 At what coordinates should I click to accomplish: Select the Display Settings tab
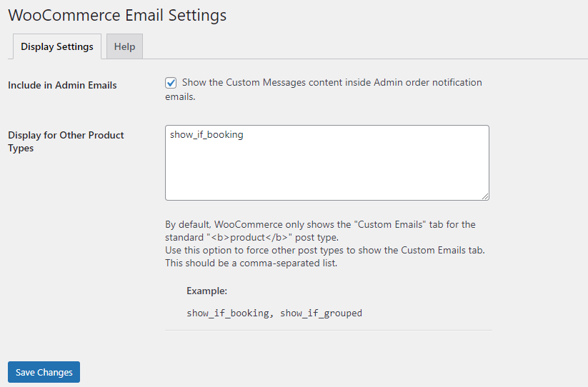[x=57, y=46]
